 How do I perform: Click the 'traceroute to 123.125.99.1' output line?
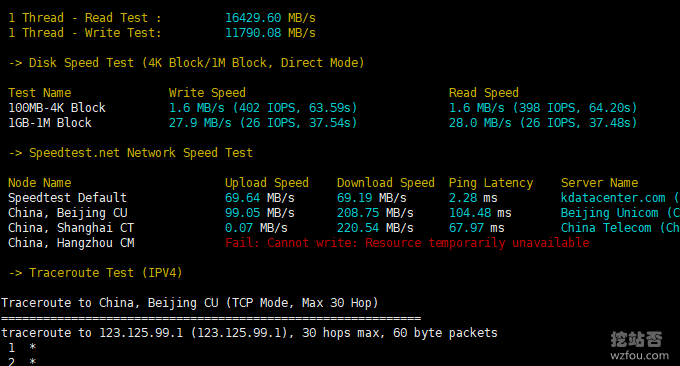pyautogui.click(x=249, y=333)
